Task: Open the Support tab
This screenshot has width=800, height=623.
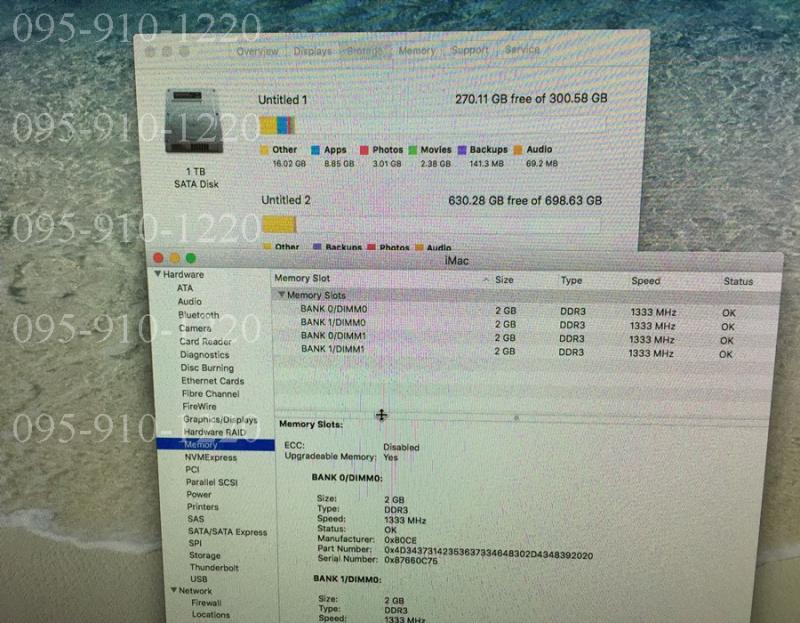Action: click(x=469, y=50)
